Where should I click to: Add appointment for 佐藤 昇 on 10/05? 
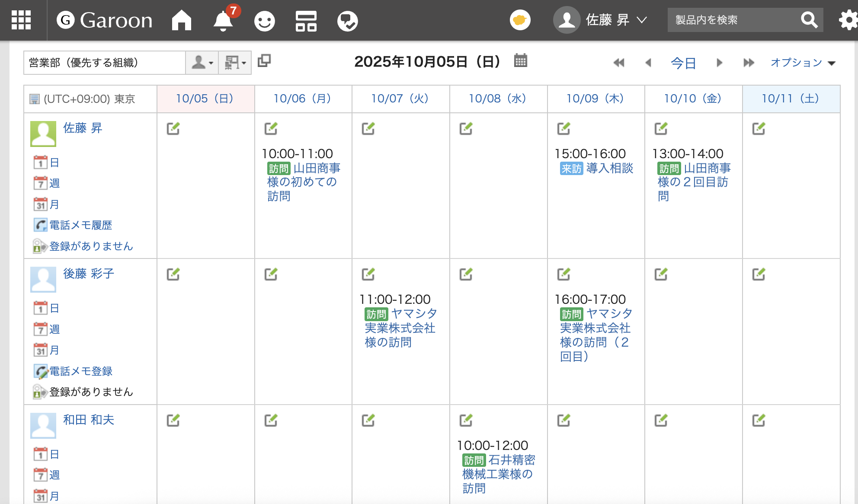173,128
